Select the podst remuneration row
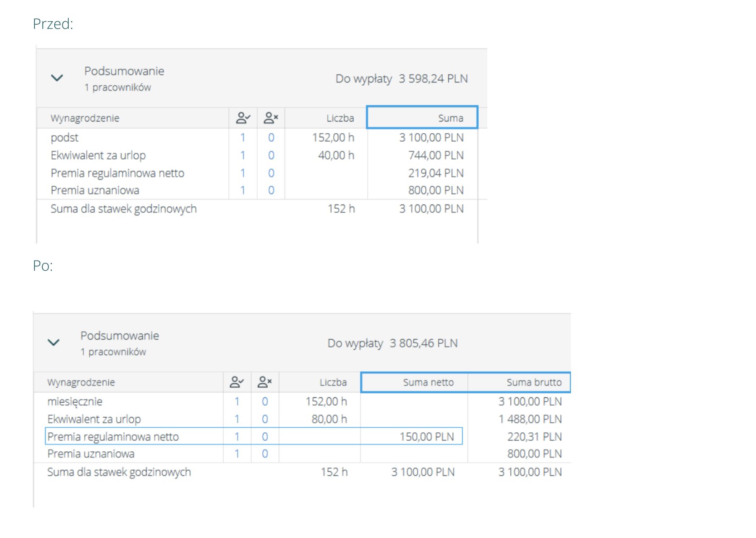 65,137
